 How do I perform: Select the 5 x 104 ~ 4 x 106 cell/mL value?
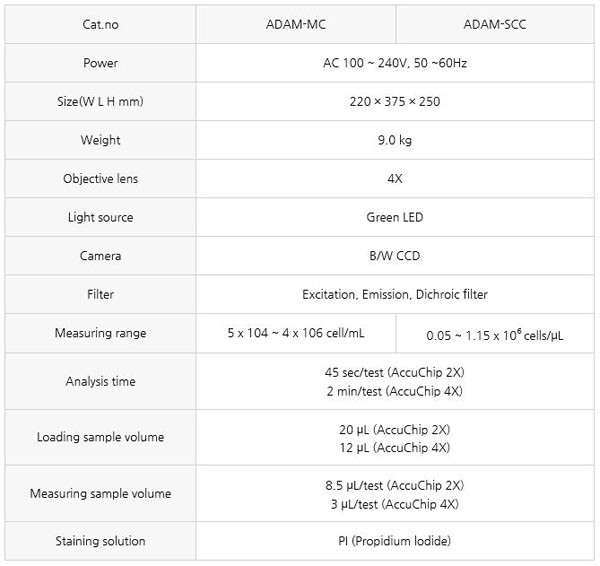[x=295, y=333]
